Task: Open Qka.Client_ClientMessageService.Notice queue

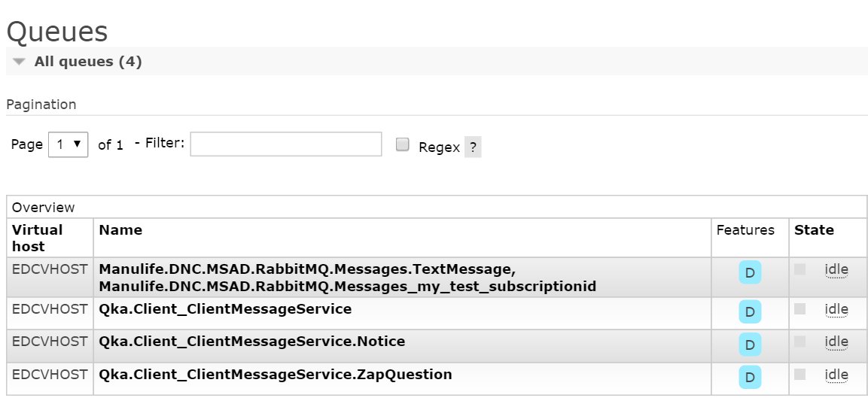Action: click(252, 342)
